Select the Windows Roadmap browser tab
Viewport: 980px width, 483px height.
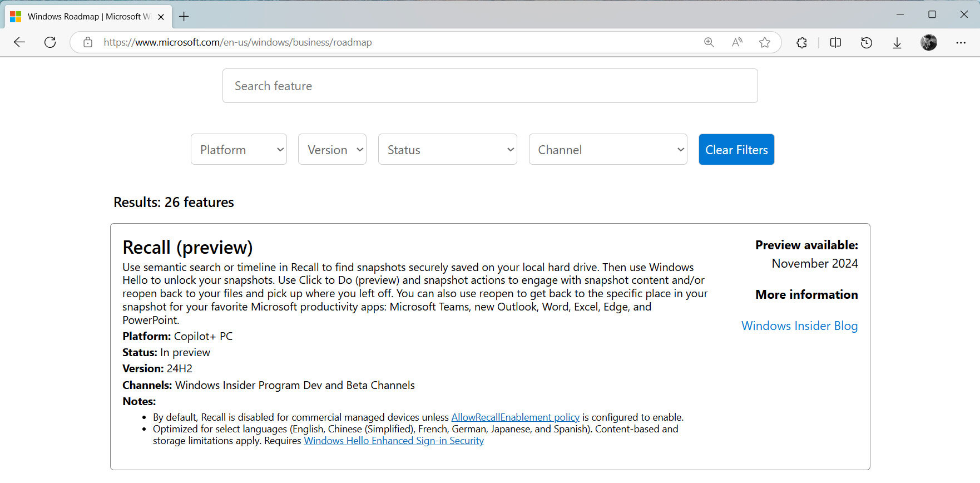click(x=83, y=17)
